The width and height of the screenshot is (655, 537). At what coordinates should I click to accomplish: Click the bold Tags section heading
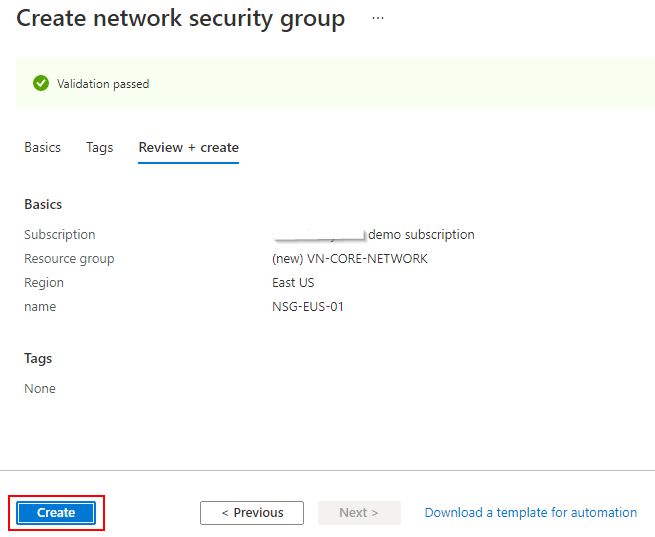coord(38,358)
